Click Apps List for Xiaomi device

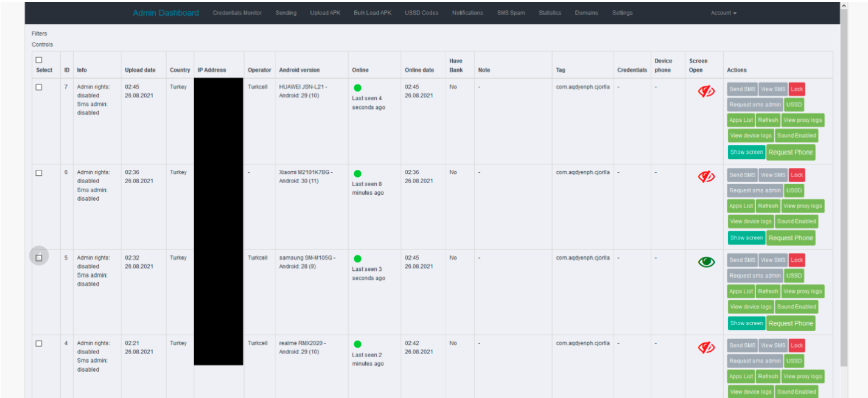point(741,206)
